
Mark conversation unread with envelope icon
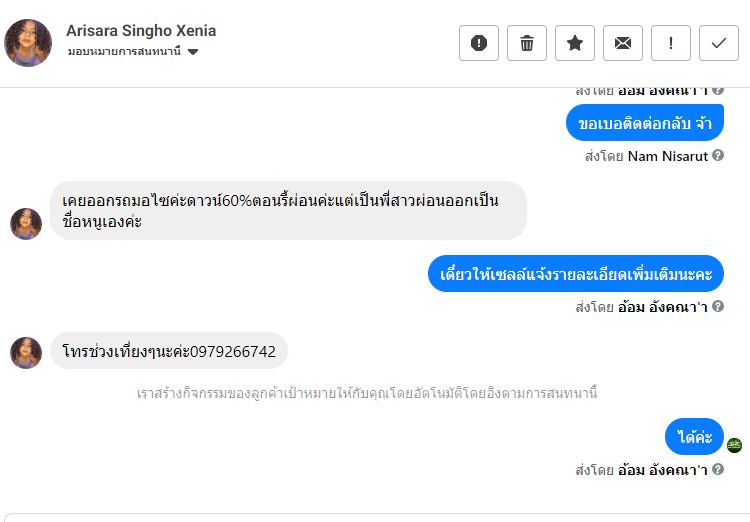tap(623, 43)
